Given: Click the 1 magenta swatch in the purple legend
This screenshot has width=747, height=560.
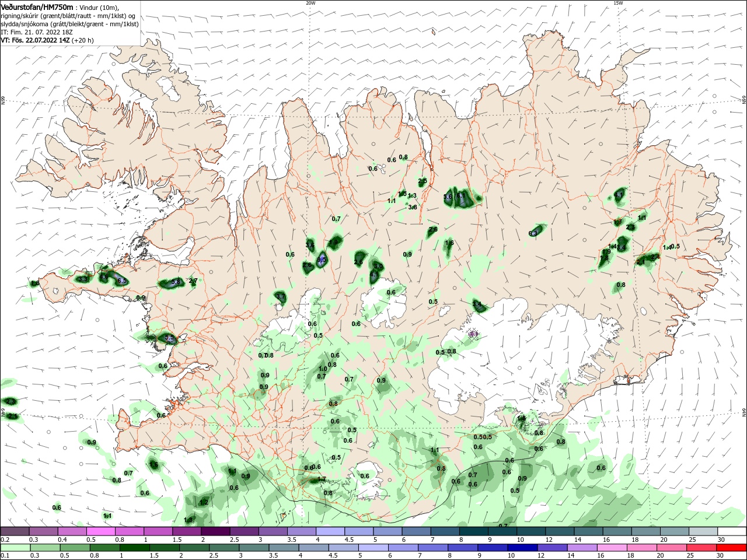Looking at the screenshot, I should coord(158,531).
